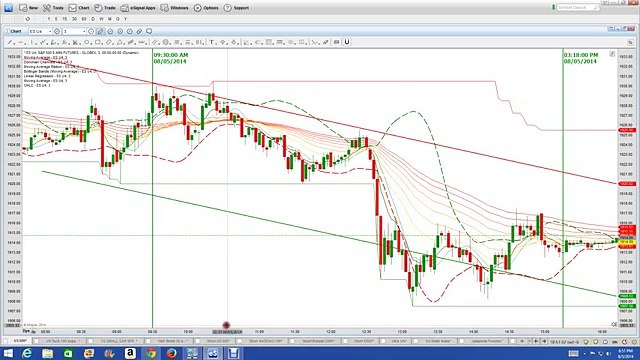
Task: Click the eSignal logo button in the menu bar
Action: click(x=8, y=8)
